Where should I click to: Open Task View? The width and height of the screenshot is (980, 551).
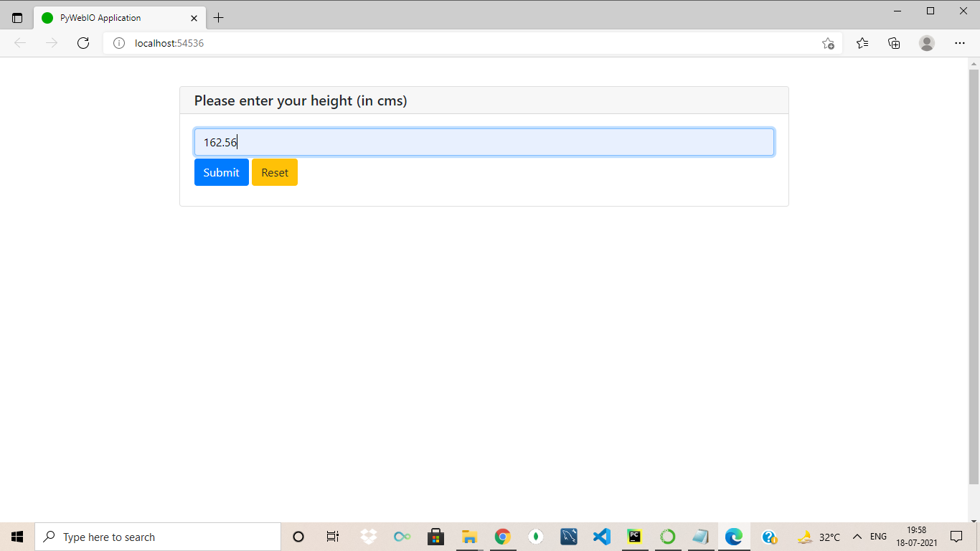coord(333,537)
